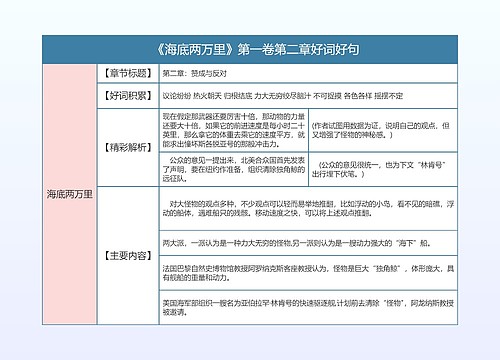500x360 pixels.
Task: Click the paragraph starting 对大怪物的观点多种
Action: pos(308,209)
